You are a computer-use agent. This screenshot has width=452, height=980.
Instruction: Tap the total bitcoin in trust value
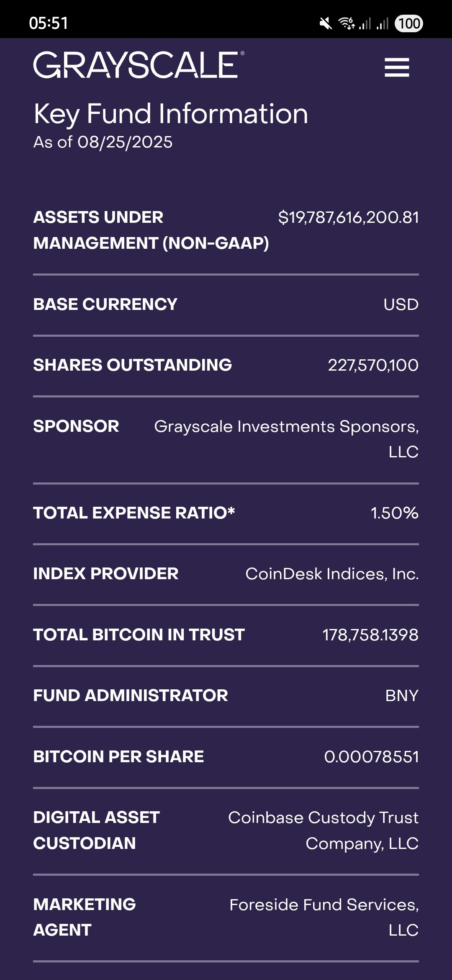tap(370, 635)
